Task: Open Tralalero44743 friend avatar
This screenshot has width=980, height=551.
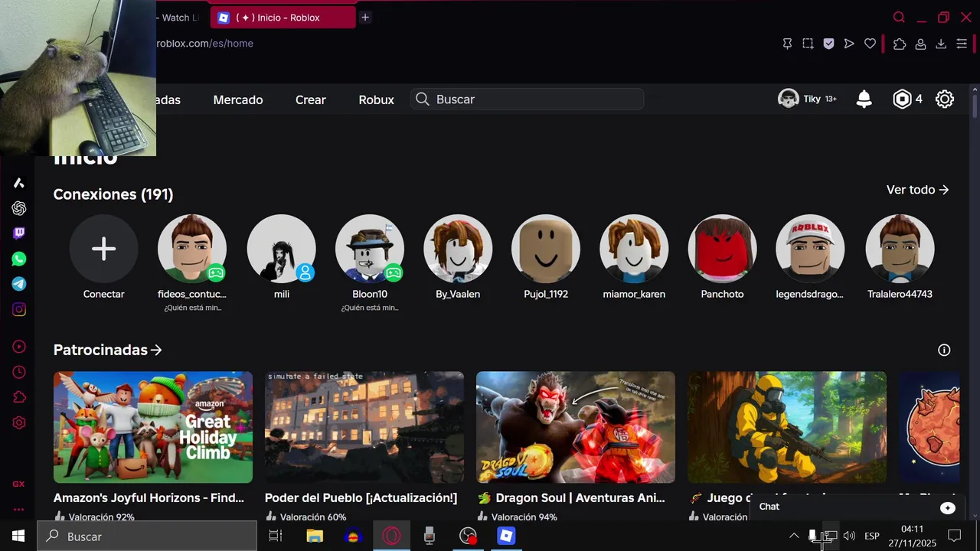Action: (900, 249)
